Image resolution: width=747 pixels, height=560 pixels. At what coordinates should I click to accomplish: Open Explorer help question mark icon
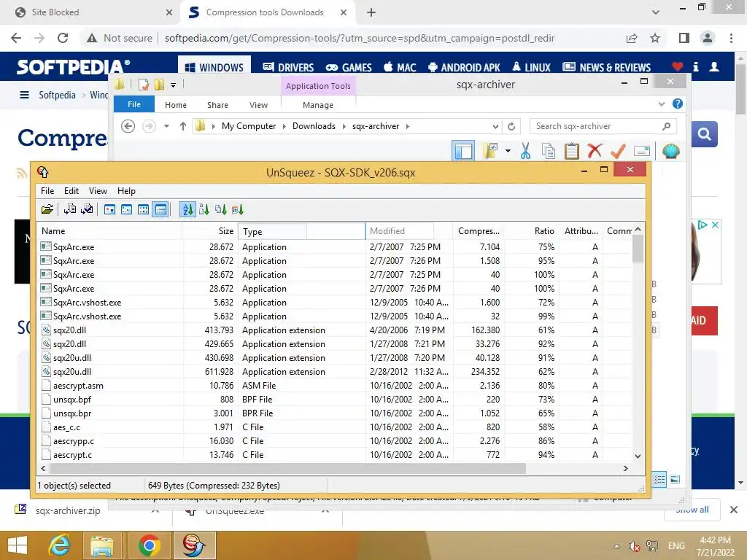678,104
